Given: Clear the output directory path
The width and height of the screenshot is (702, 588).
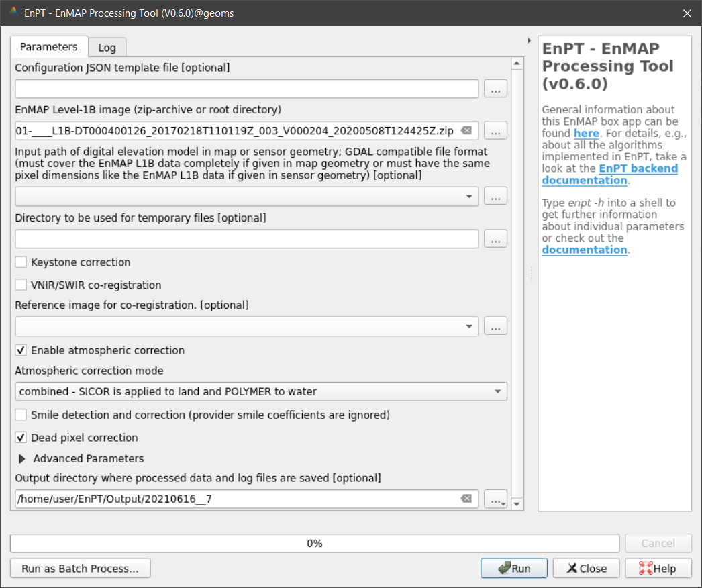Looking at the screenshot, I should 466,499.
